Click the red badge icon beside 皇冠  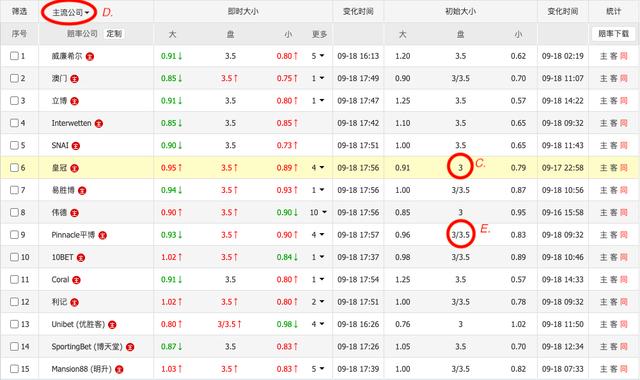click(x=74, y=168)
